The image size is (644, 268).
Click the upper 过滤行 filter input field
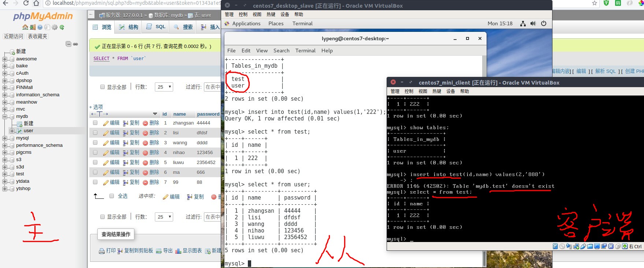[x=212, y=87]
